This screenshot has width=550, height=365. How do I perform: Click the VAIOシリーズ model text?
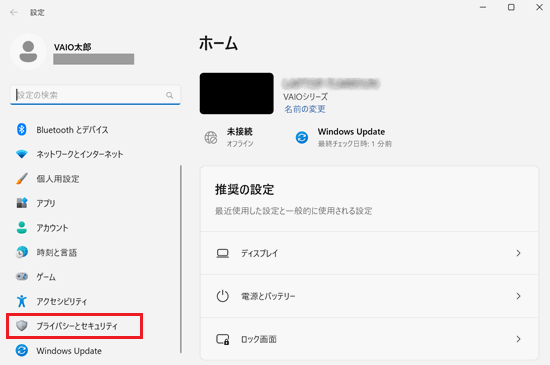tap(306, 96)
